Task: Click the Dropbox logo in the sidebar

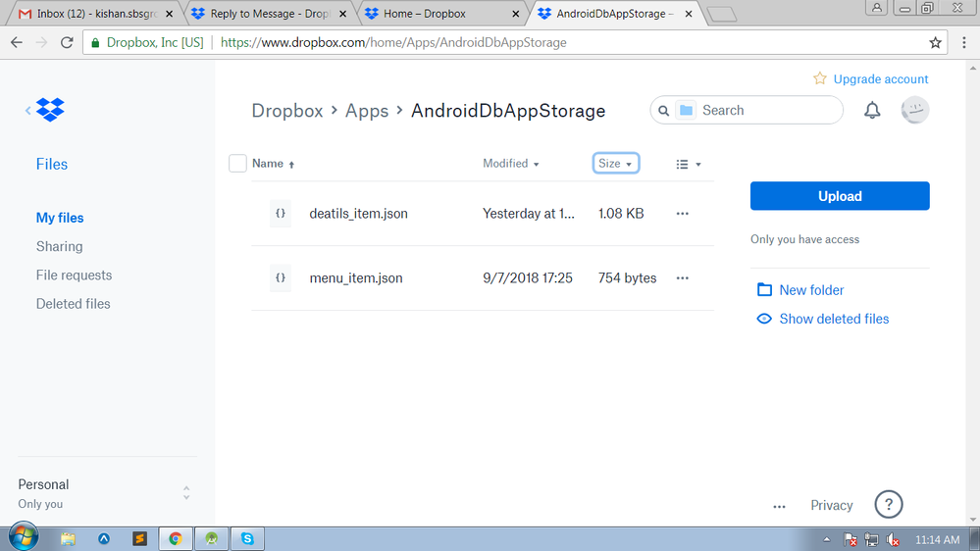Action: pyautogui.click(x=50, y=110)
